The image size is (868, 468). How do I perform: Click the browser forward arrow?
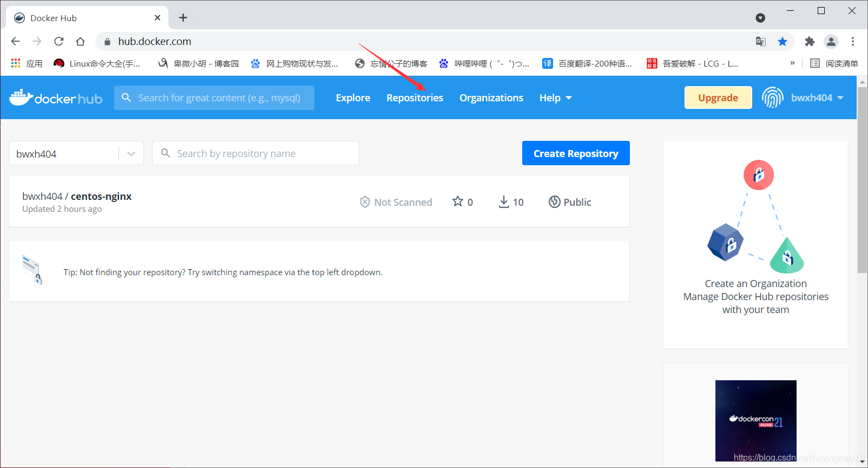click(x=37, y=41)
